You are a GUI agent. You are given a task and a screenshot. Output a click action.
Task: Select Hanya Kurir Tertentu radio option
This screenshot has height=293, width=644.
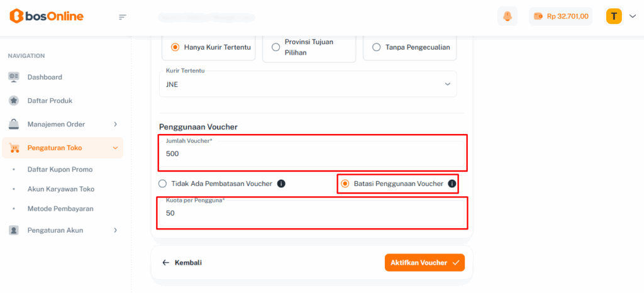pyautogui.click(x=175, y=47)
